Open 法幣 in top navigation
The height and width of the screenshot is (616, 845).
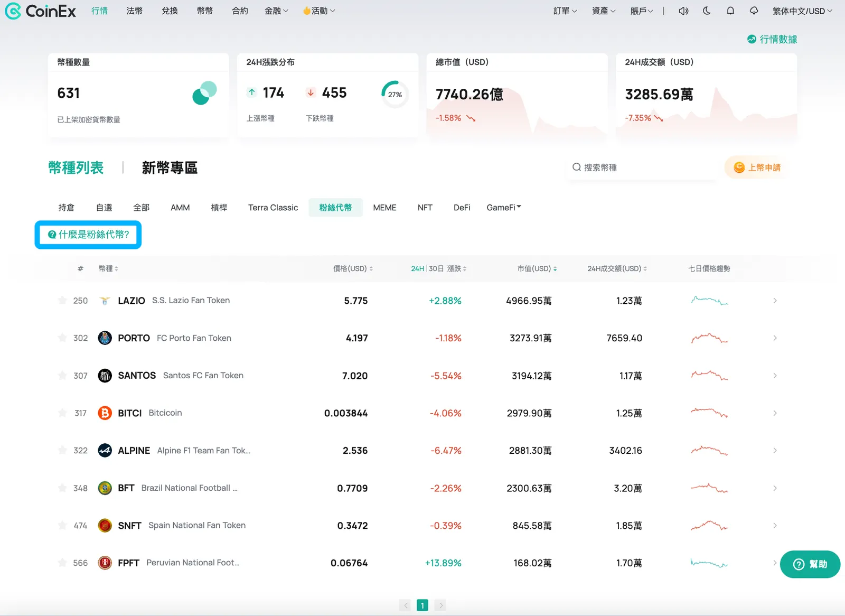click(135, 11)
